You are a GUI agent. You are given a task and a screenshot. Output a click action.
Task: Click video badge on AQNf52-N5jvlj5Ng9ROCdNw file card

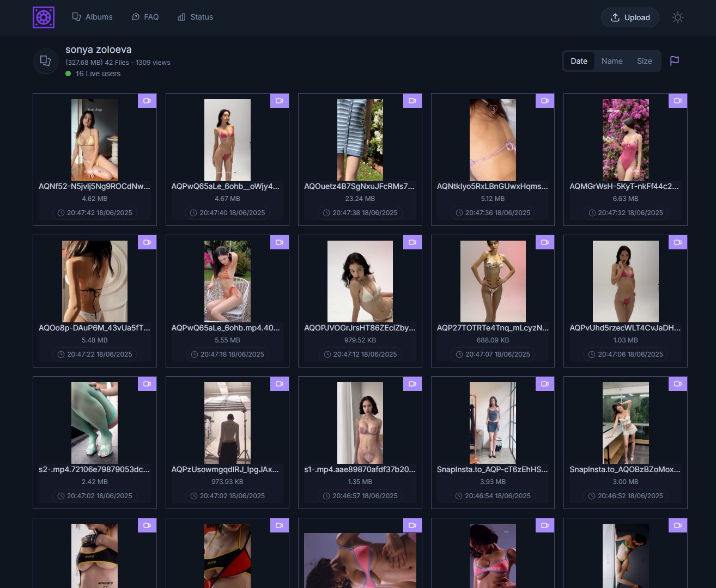[x=147, y=101]
